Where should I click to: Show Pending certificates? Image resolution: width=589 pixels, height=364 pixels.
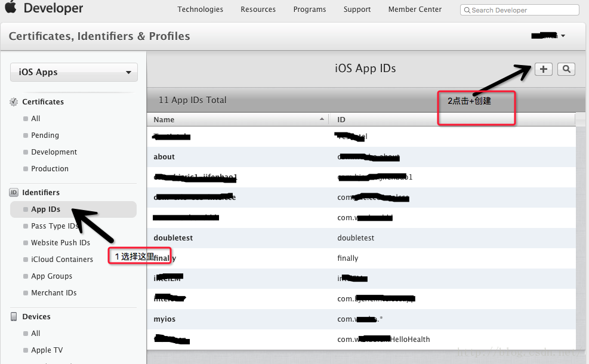point(45,135)
